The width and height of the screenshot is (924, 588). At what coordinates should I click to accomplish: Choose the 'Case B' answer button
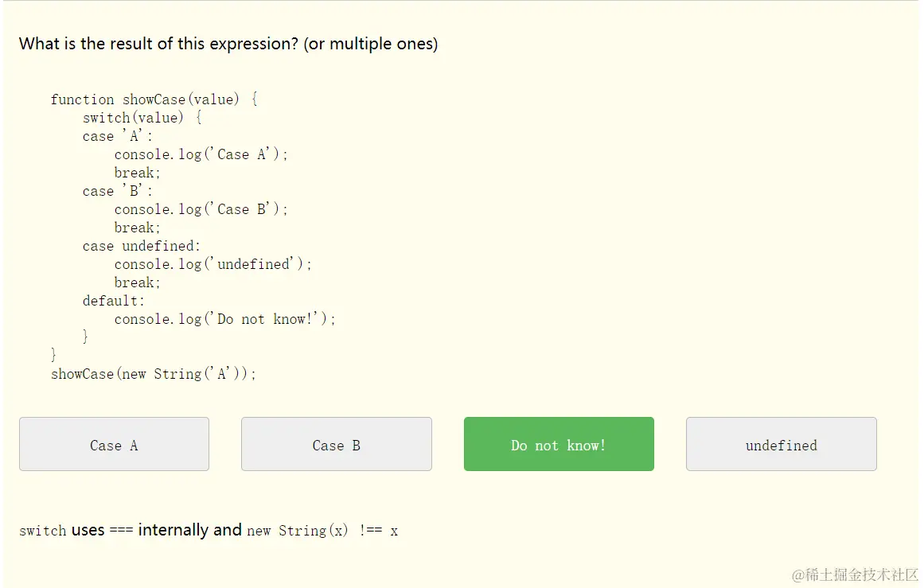(336, 445)
